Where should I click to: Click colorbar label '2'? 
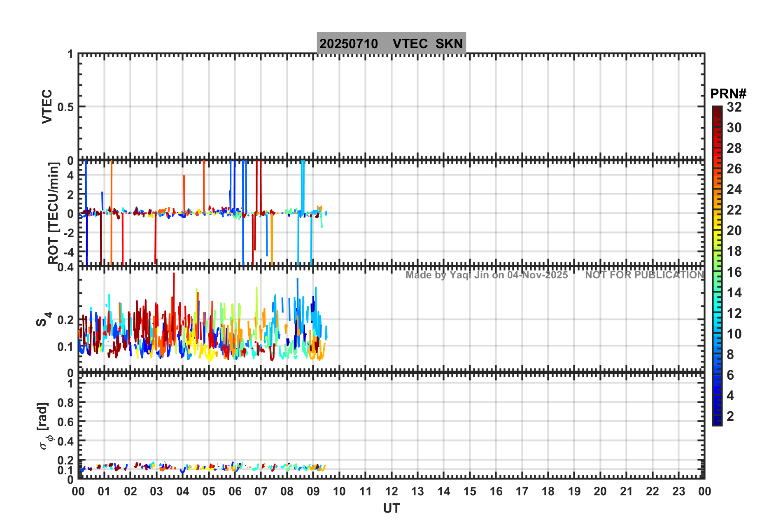coord(730,416)
